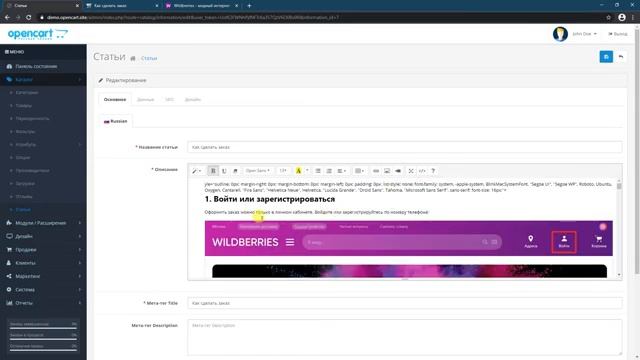Open the editor style magic-wand dropdown
Image resolution: width=640 pixels, height=360 pixels.
click(197, 171)
